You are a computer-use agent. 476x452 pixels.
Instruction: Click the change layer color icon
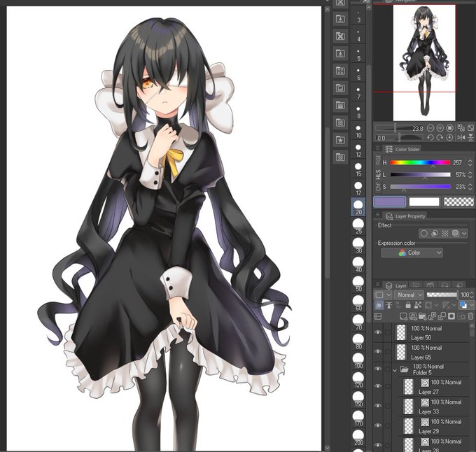coord(463,304)
